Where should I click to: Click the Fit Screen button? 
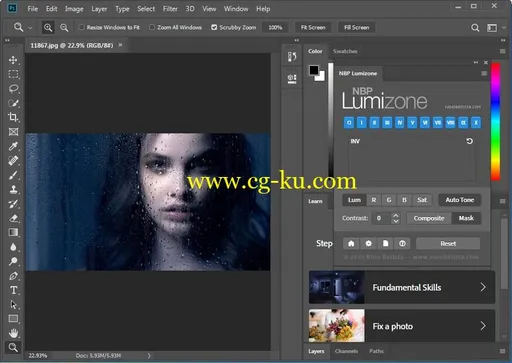pos(313,27)
